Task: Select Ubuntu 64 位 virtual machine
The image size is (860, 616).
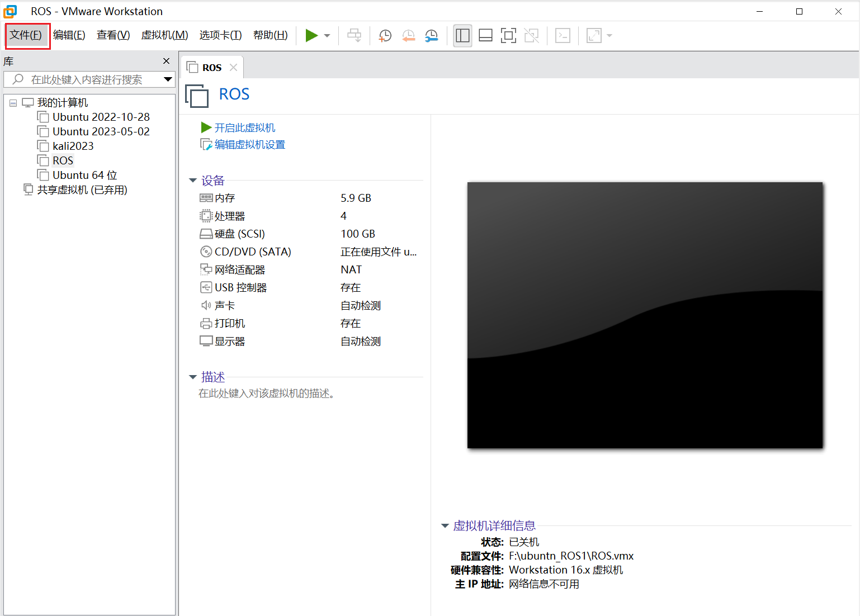Action: point(85,175)
